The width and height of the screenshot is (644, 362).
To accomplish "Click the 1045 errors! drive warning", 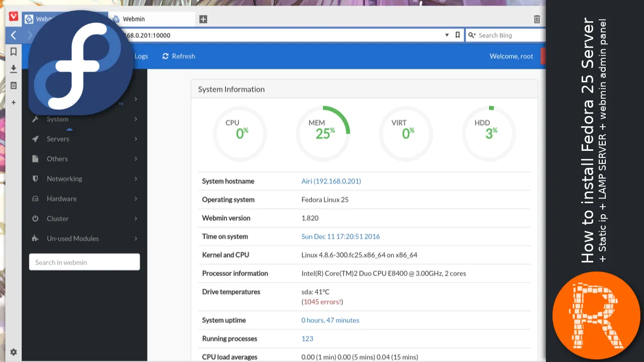I will (x=323, y=302).
